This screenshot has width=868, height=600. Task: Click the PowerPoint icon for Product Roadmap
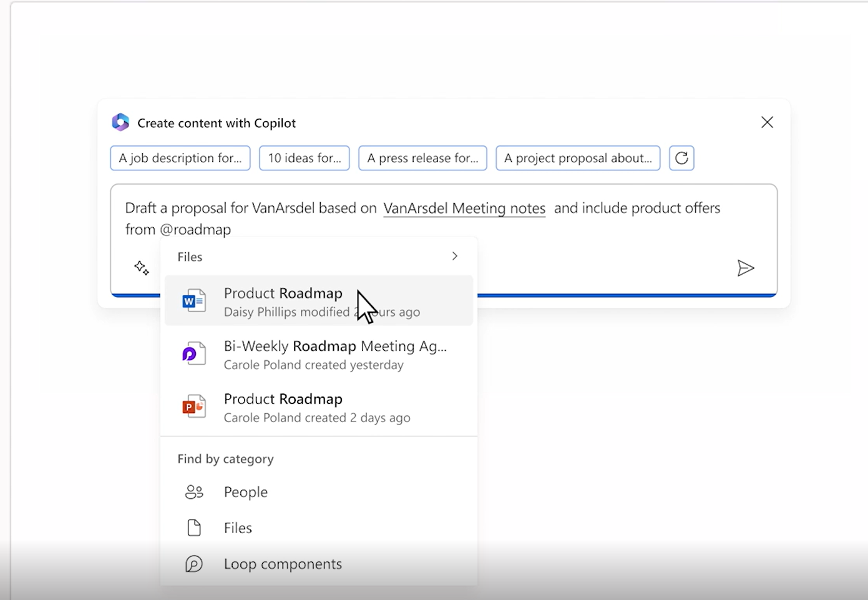(194, 407)
